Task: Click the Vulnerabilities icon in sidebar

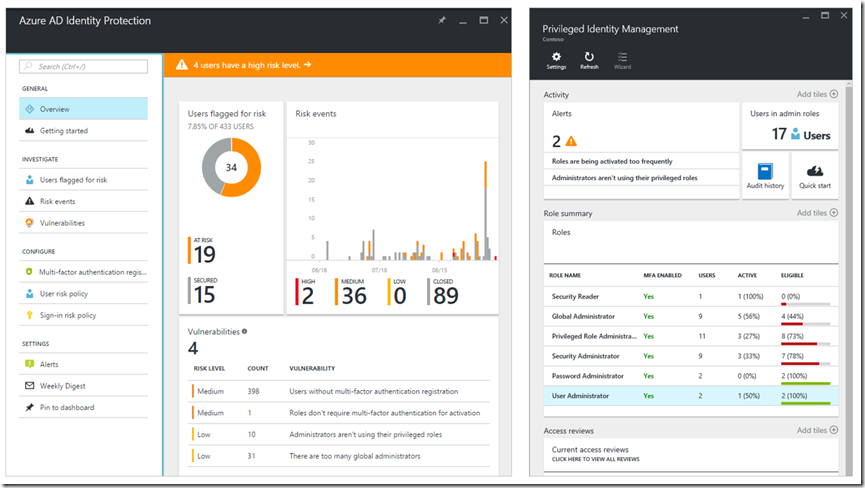Action: point(30,223)
